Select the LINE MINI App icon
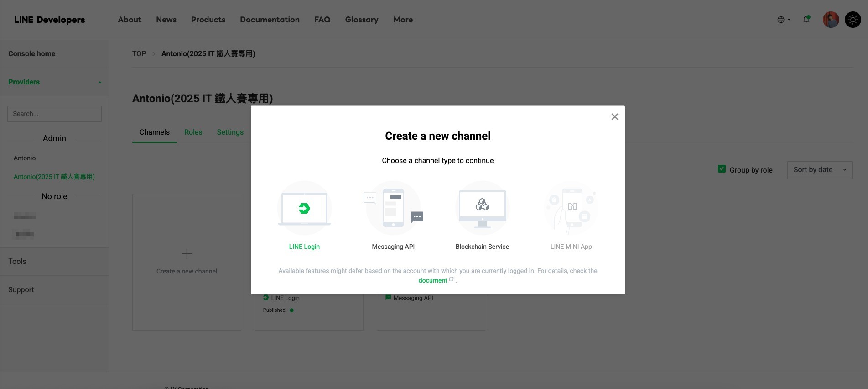868x389 pixels. [x=571, y=208]
